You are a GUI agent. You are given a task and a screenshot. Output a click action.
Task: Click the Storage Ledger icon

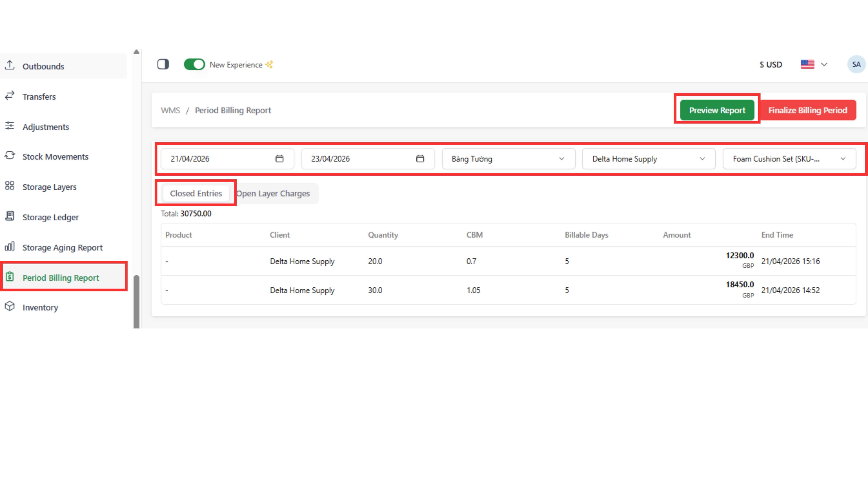pyautogui.click(x=10, y=216)
